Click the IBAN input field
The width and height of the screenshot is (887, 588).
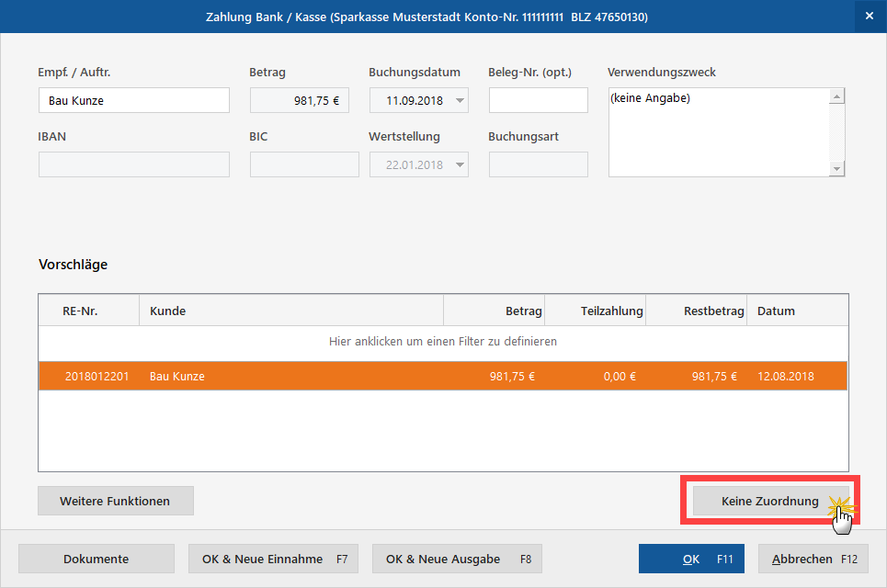134,164
